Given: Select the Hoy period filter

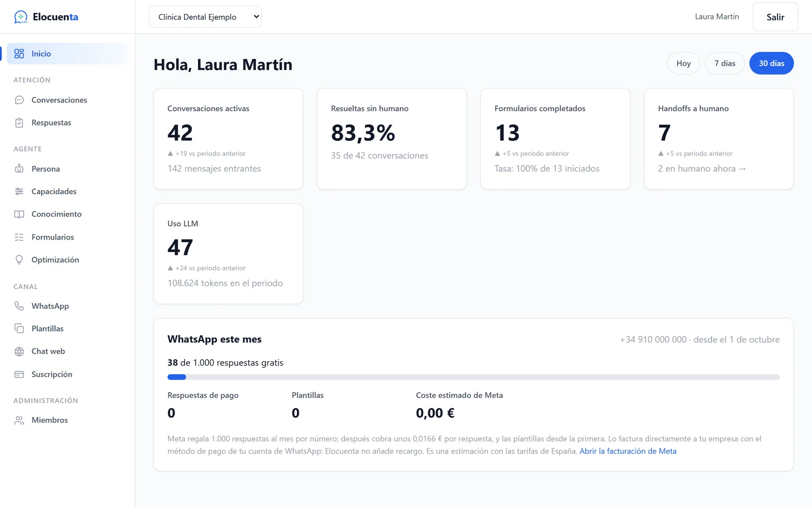Looking at the screenshot, I should (x=684, y=63).
